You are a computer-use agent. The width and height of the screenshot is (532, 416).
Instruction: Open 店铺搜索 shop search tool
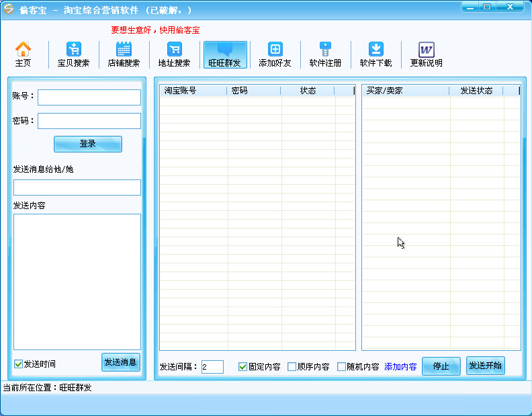(x=124, y=54)
